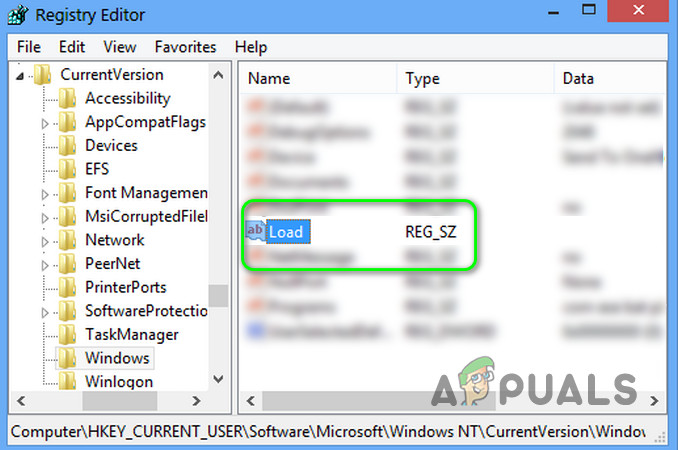Click the Registry Editor app icon
678x450 pixels.
click(x=18, y=15)
